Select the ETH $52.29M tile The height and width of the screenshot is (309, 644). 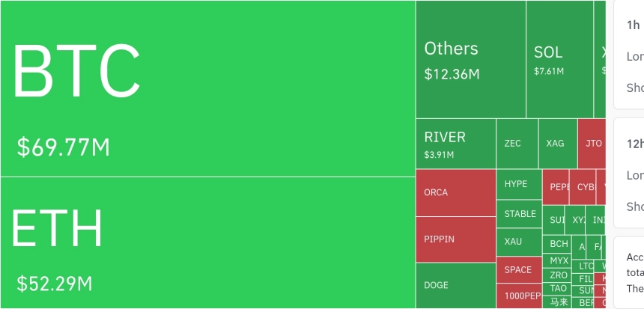tap(207, 242)
